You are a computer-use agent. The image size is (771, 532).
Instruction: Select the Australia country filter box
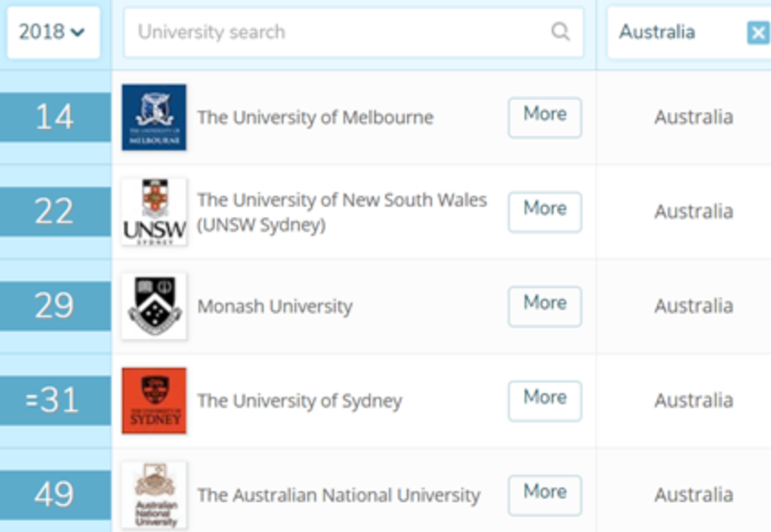(675, 33)
